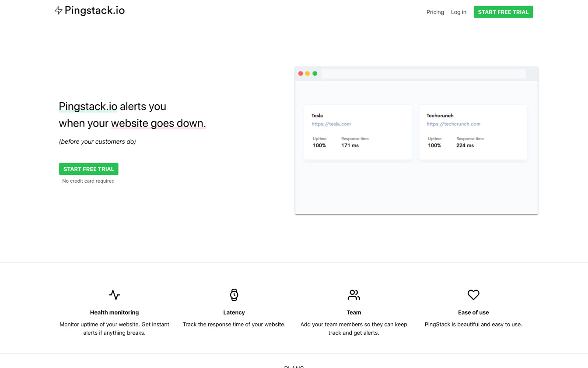Click the red dot in mock browser
Viewport: 588px width, 368px height.
[x=301, y=74]
